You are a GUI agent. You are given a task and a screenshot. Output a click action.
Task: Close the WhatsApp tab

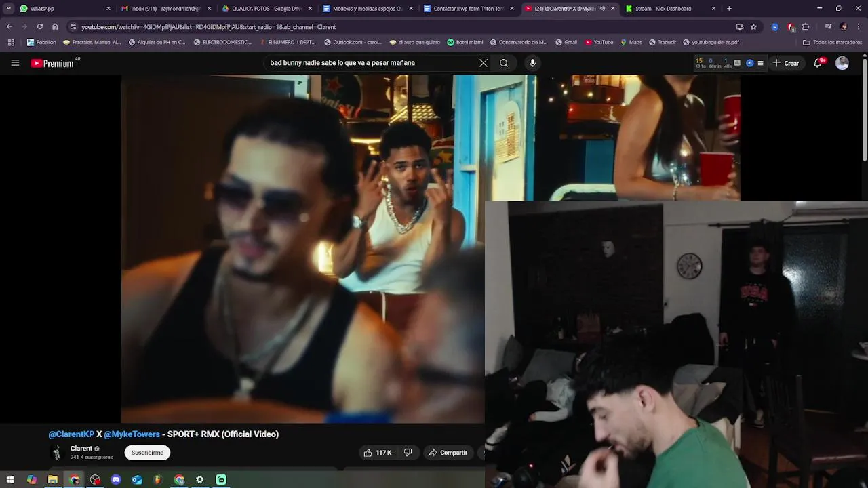point(108,9)
